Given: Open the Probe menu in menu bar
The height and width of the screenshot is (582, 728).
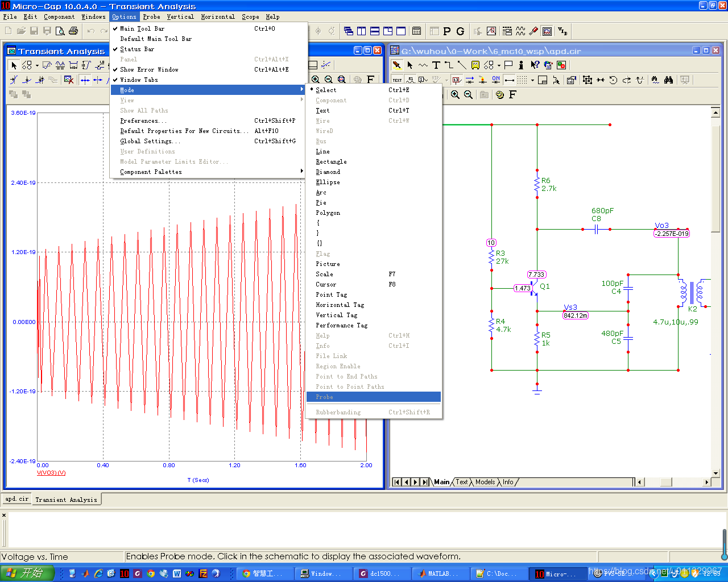Looking at the screenshot, I should [x=151, y=16].
